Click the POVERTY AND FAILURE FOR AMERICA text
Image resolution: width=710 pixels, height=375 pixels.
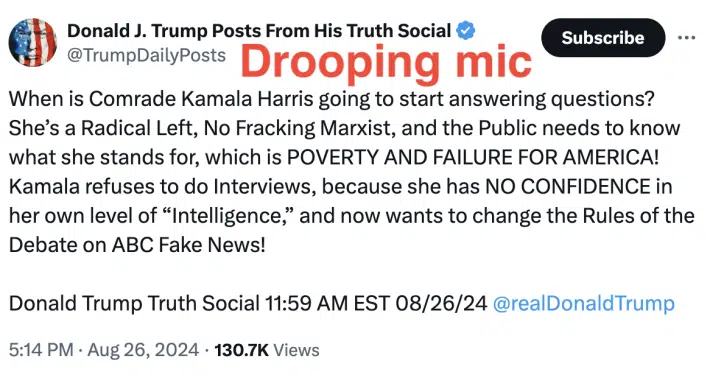click(473, 157)
